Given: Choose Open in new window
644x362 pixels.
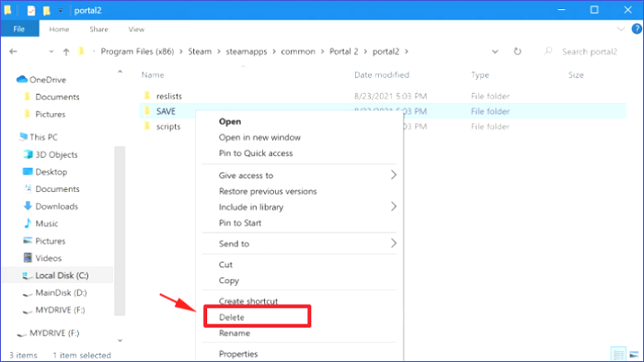Looking at the screenshot, I should coord(259,137).
